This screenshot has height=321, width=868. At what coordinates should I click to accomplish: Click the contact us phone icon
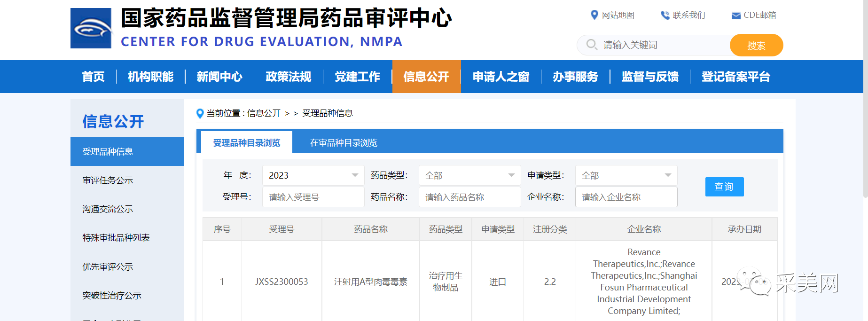tap(665, 15)
